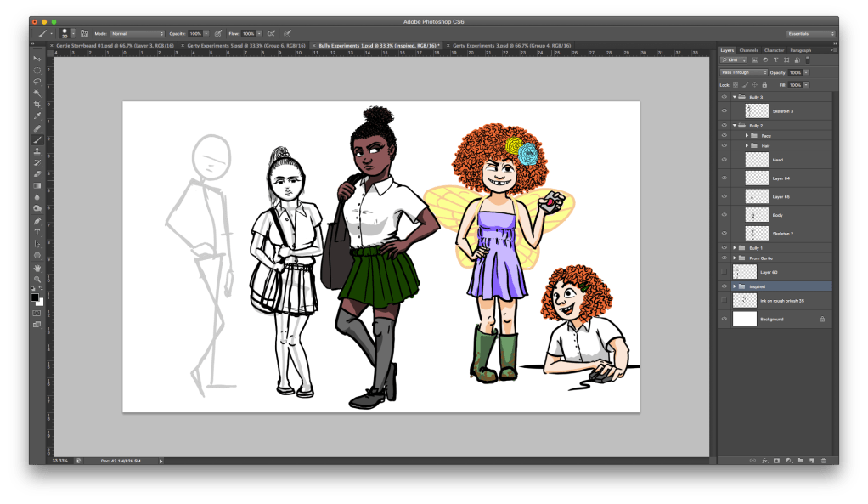Open the Essentials workspace switcher
This screenshot has width=868, height=504.
[x=810, y=33]
